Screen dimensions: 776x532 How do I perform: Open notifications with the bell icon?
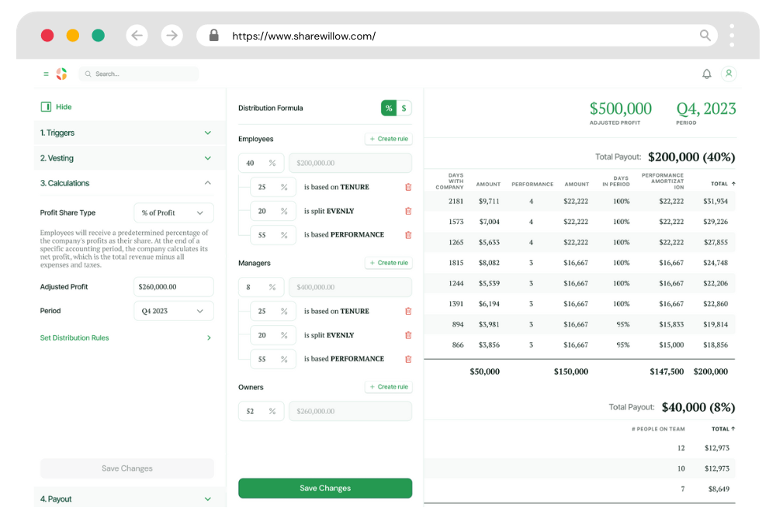pyautogui.click(x=707, y=73)
